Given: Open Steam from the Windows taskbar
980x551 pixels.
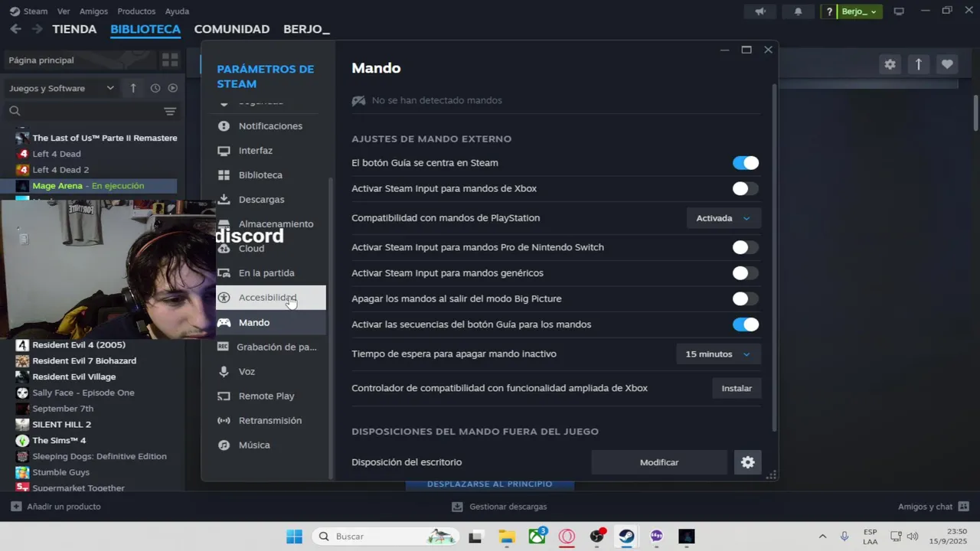Looking at the screenshot, I should click(626, 536).
